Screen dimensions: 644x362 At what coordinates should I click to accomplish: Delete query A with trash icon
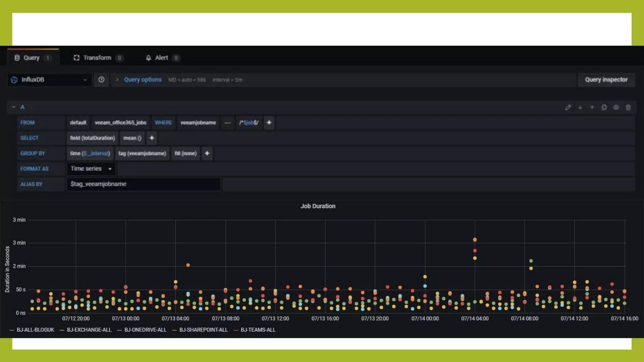(628, 107)
